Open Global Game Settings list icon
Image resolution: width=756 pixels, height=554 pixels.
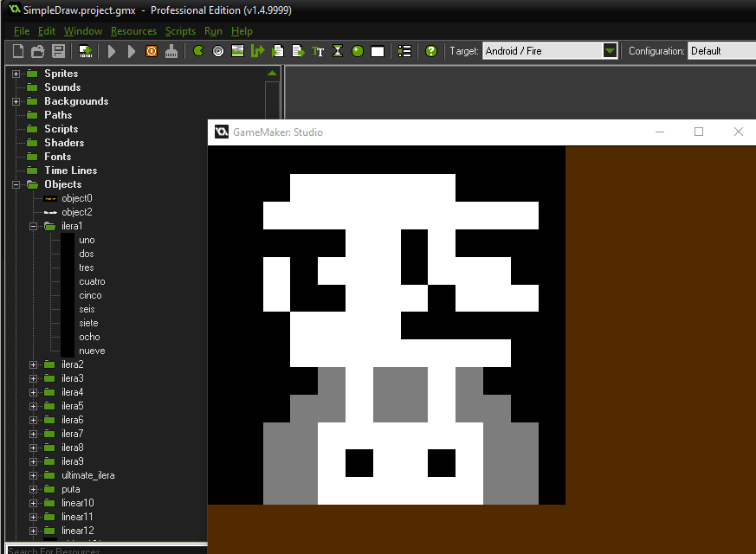(404, 51)
